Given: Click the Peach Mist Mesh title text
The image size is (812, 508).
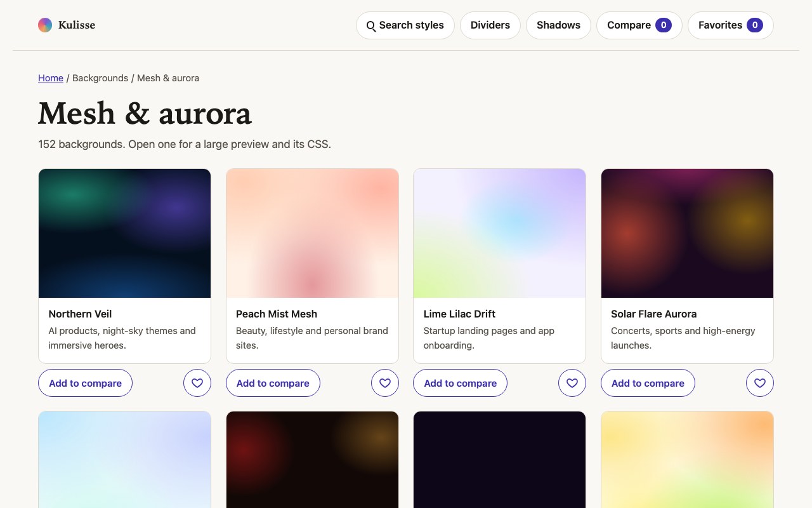Looking at the screenshot, I should [x=277, y=314].
